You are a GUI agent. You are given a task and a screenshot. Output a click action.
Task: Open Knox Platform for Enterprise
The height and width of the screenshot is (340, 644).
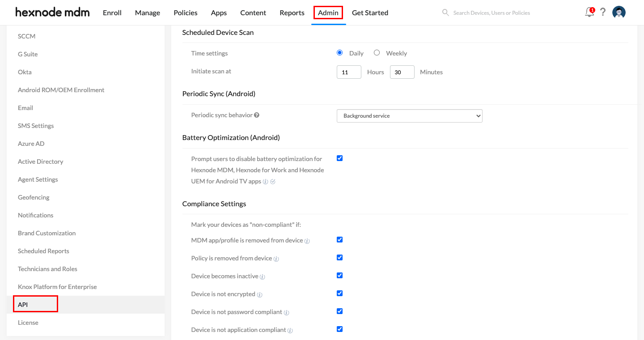[57, 287]
